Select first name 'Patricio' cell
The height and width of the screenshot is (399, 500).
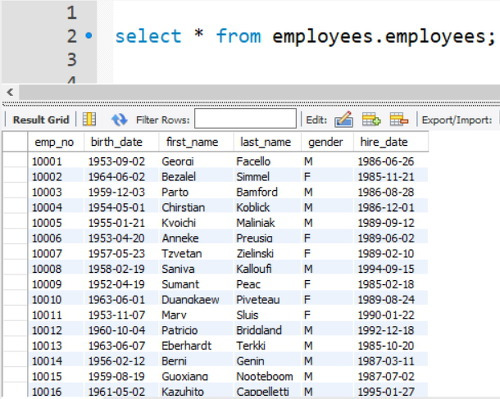[x=196, y=330]
